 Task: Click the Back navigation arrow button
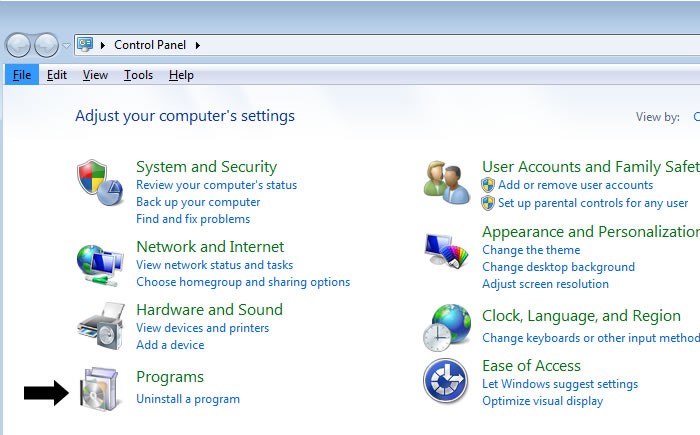coord(18,45)
